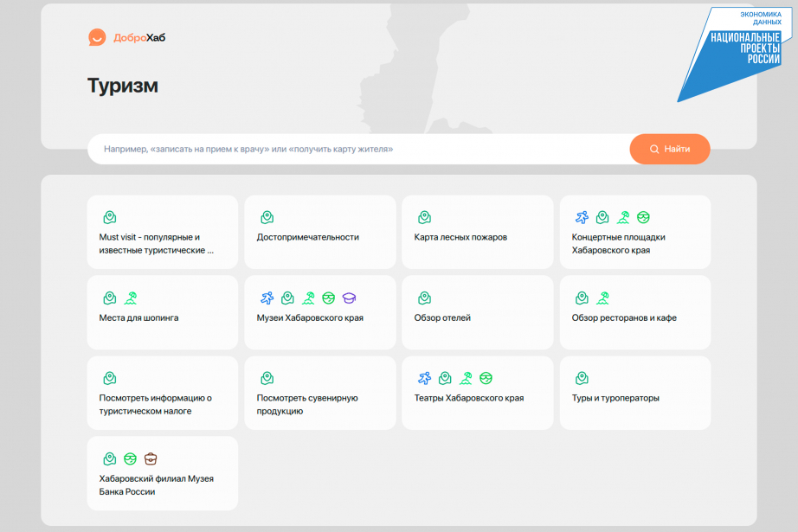Open информацию о туристическом налоге card
The height and width of the screenshot is (532, 798).
[x=163, y=393]
